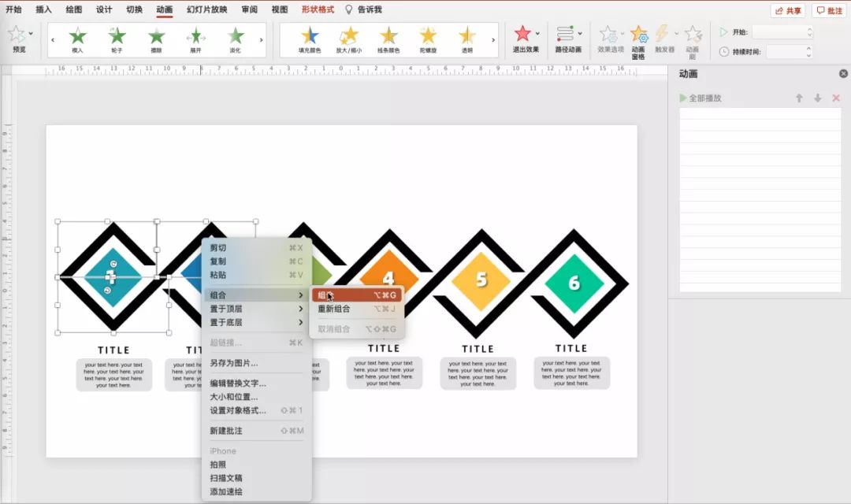Apply the 擦除 wipe entrance effect

click(156, 39)
